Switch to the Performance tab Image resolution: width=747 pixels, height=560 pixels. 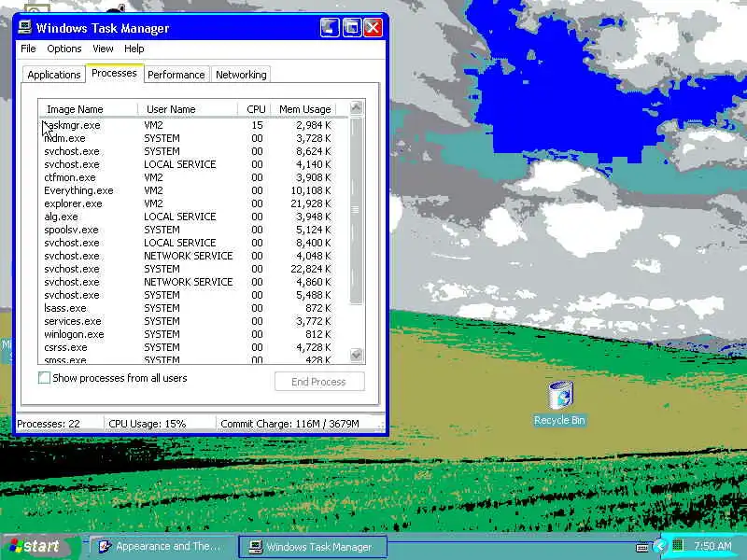click(176, 75)
